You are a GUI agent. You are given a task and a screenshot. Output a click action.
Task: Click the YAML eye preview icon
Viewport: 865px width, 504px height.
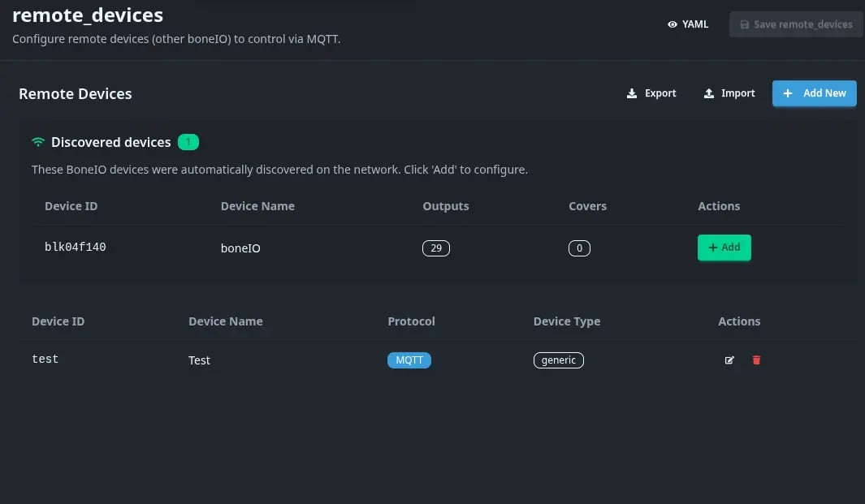coord(672,24)
